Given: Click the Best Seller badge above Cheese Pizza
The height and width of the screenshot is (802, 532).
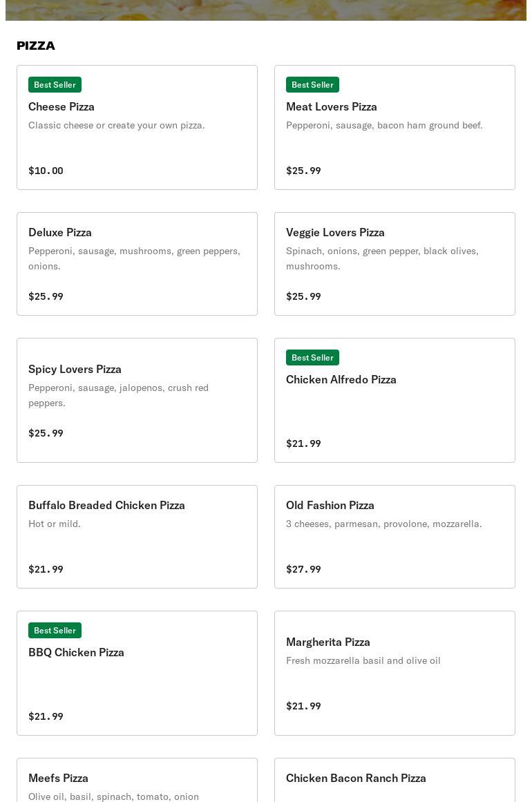Looking at the screenshot, I should pos(55,84).
